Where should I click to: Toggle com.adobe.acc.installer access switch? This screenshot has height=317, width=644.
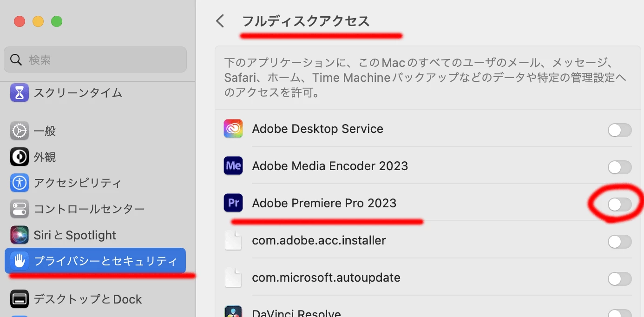tap(620, 242)
